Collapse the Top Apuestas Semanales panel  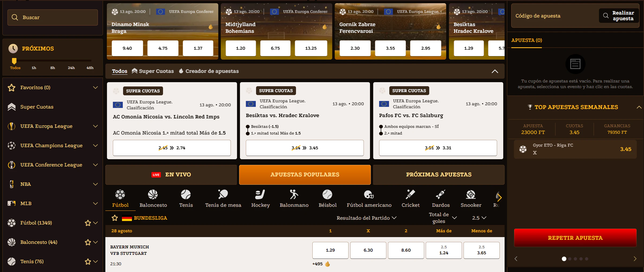(639, 107)
